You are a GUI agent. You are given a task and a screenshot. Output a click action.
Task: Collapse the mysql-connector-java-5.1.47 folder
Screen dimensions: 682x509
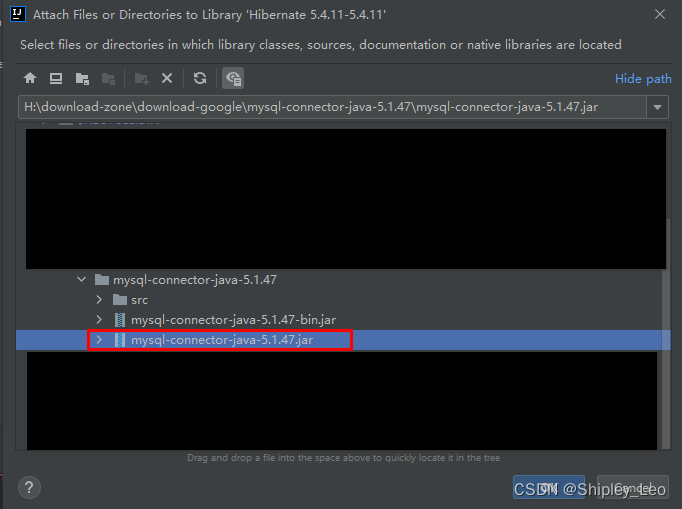click(x=81, y=279)
